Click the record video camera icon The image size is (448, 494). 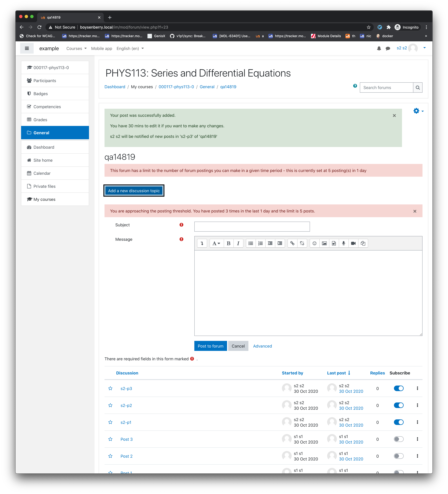pos(353,243)
